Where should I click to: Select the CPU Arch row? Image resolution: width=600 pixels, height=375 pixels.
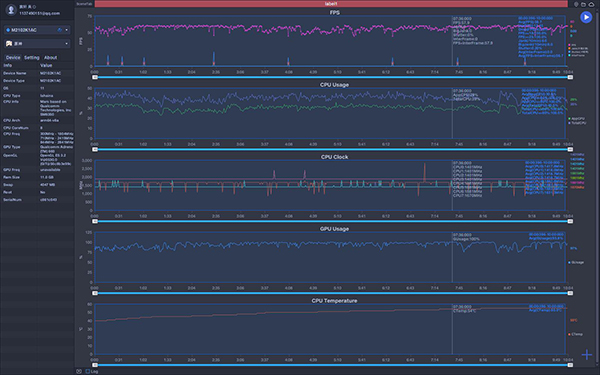click(37, 121)
